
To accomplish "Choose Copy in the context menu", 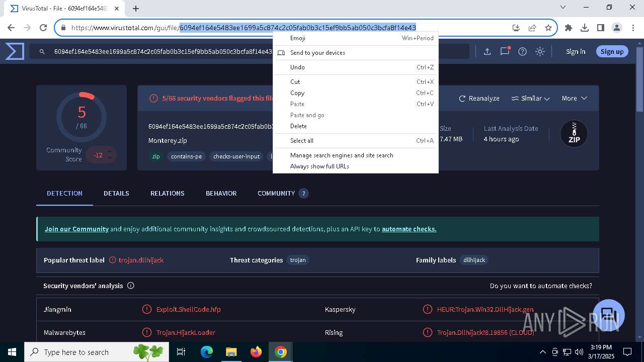I will click(356, 93).
